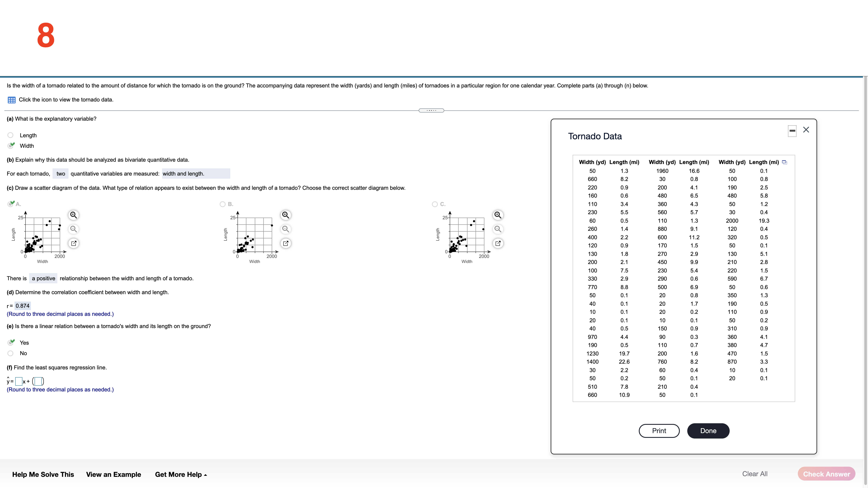The width and height of the screenshot is (868, 488).
Task: Select the zoom-out magnifier on scatter diagram B
Action: [x=285, y=229]
